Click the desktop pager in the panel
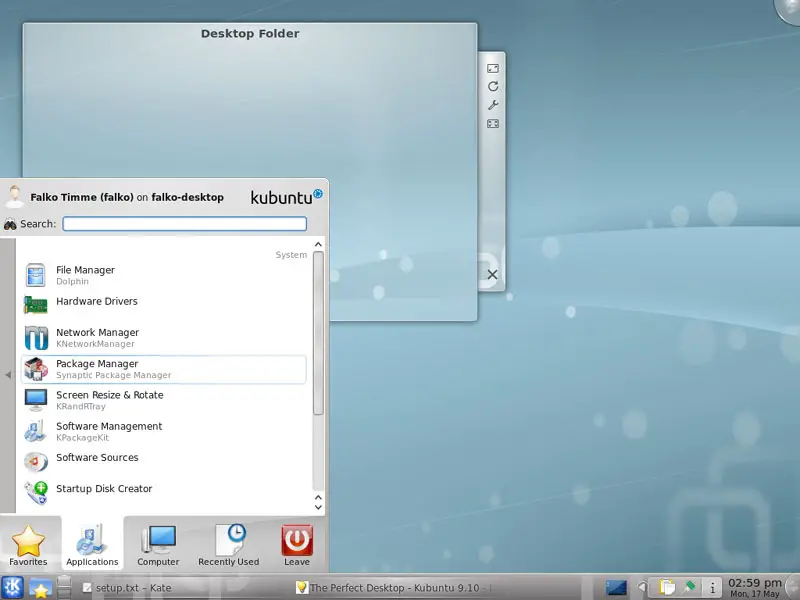This screenshot has width=800, height=600. pos(616,588)
